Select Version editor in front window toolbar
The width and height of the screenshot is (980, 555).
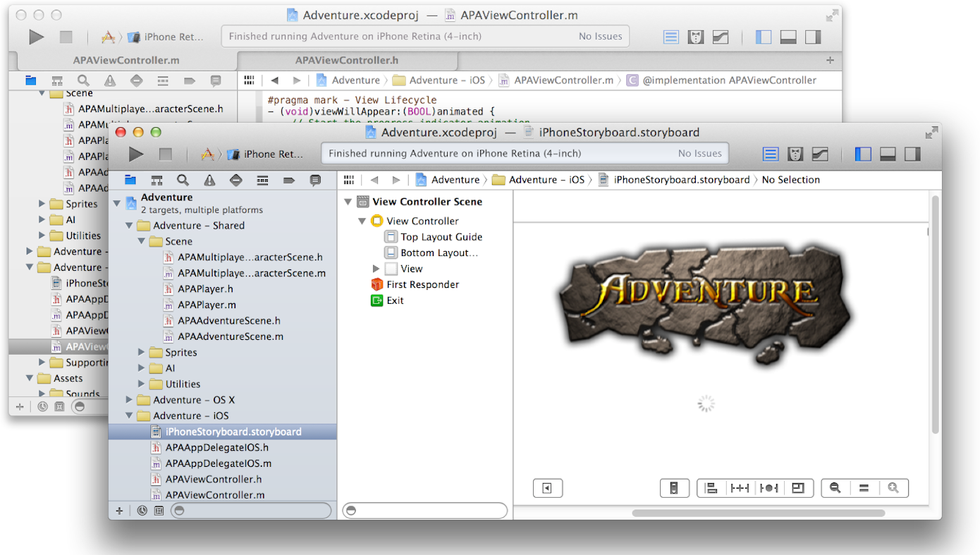(820, 154)
